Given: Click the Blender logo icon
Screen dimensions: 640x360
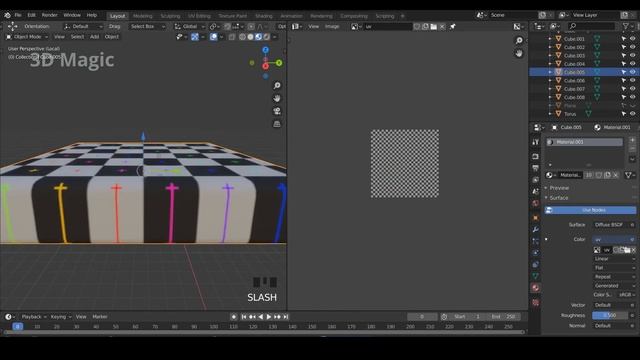Looking at the screenshot, I should coord(7,15).
